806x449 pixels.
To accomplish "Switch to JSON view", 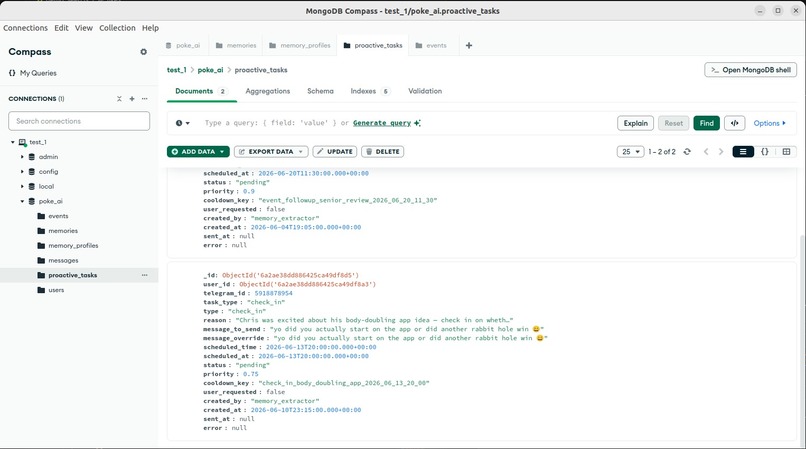I will 764,152.
